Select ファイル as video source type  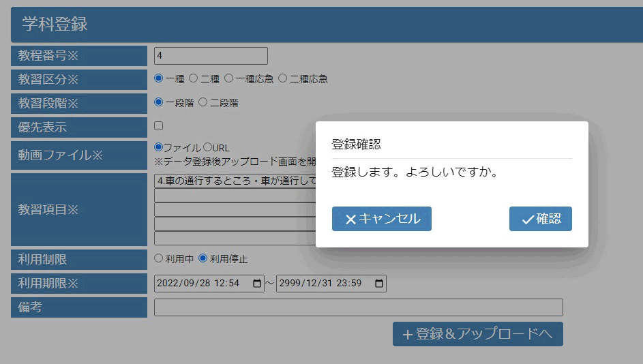pyautogui.click(x=159, y=147)
